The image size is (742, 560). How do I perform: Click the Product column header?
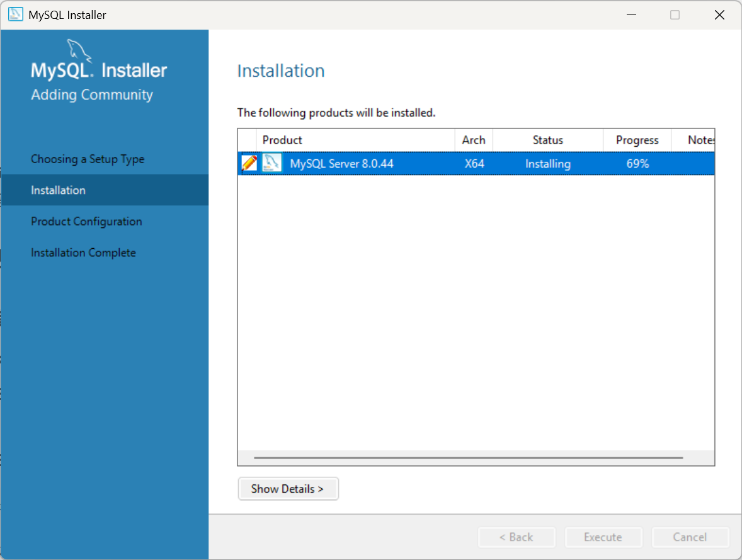click(355, 140)
